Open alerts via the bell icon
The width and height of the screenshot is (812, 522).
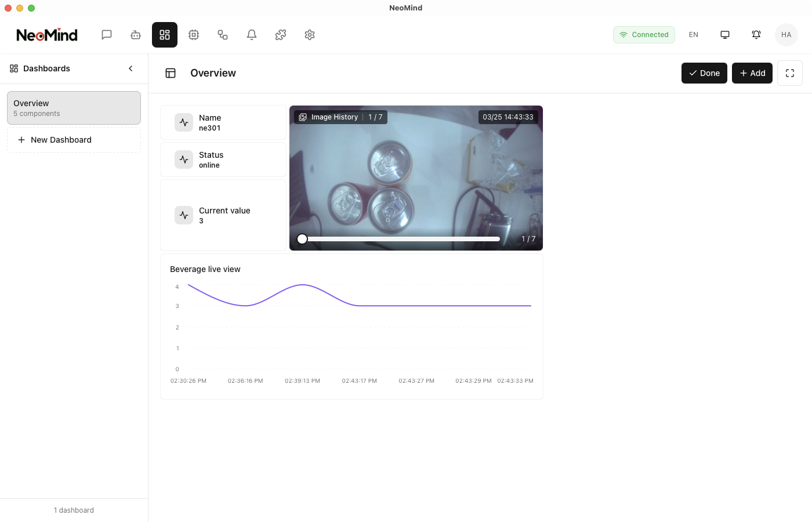252,35
